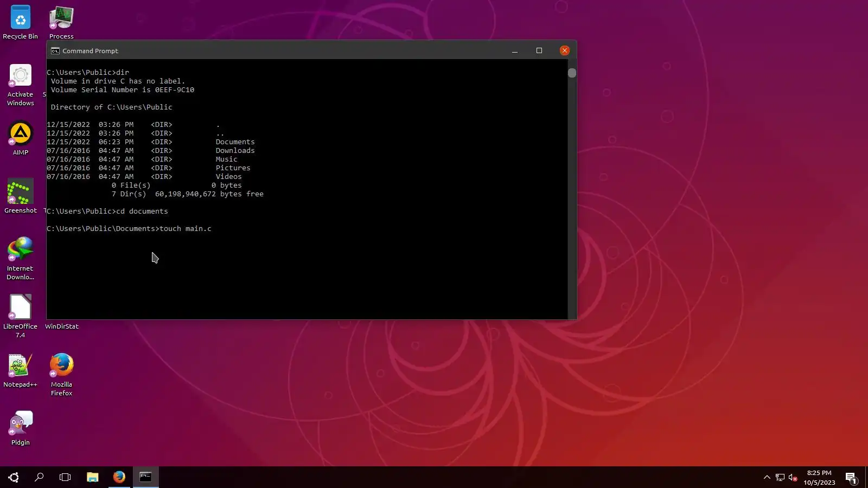This screenshot has height=488, width=868.
Task: Select the Greenshot desktop icon
Action: pyautogui.click(x=21, y=196)
